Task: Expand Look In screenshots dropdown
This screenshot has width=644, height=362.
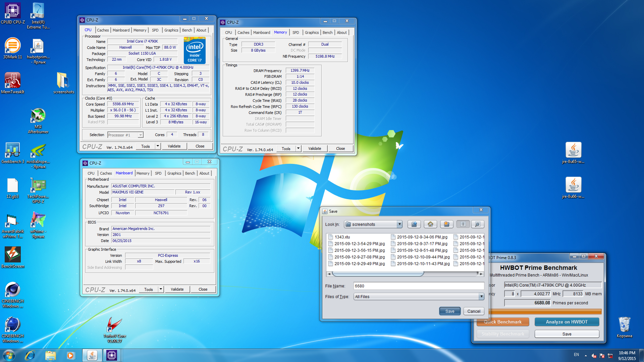Action: point(399,224)
